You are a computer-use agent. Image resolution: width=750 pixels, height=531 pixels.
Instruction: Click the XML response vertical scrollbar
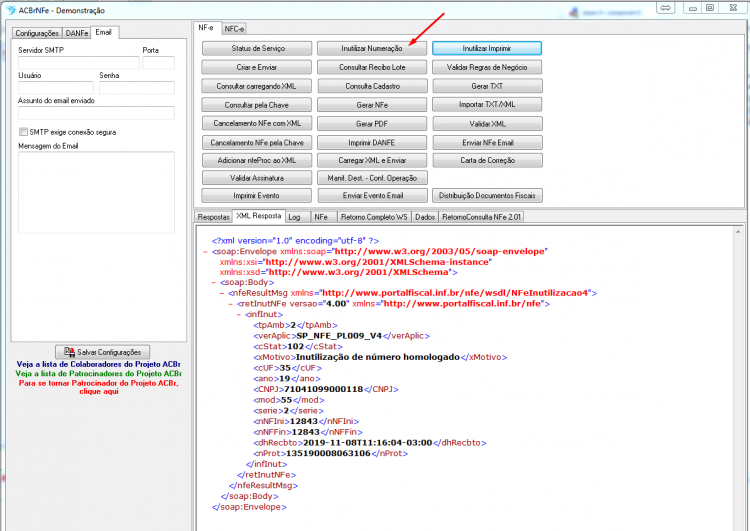pyautogui.click(x=739, y=378)
